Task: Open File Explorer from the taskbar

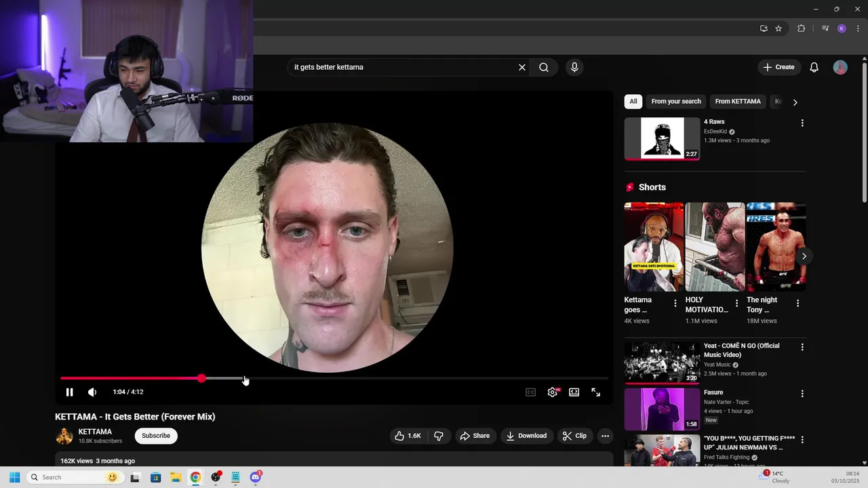Action: click(x=175, y=477)
